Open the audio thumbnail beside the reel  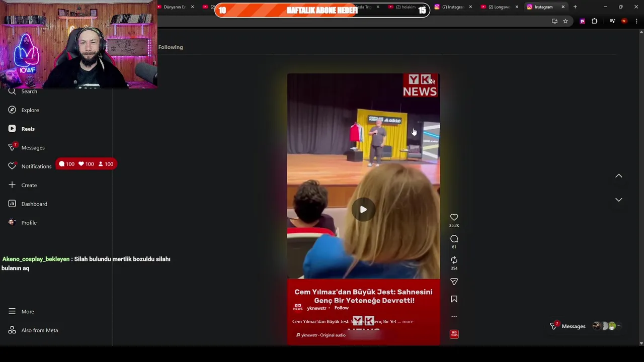(454, 334)
